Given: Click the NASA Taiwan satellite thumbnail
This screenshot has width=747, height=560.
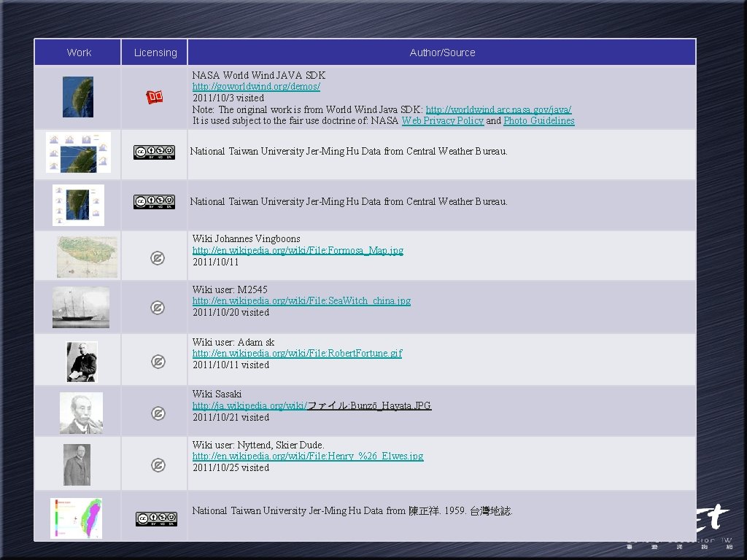Looking at the screenshot, I should 77,97.
